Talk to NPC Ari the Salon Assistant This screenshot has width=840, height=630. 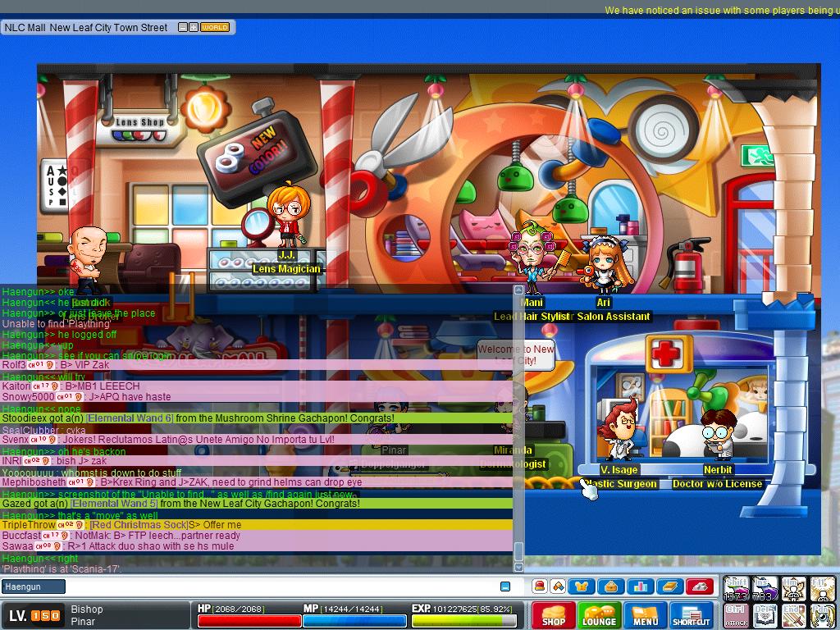pos(605,263)
